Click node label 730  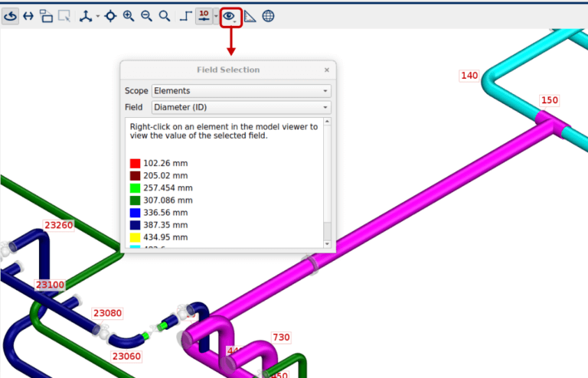tap(281, 337)
